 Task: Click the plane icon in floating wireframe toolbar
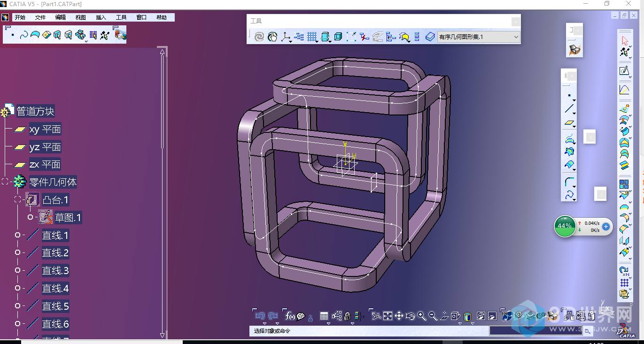(569, 123)
